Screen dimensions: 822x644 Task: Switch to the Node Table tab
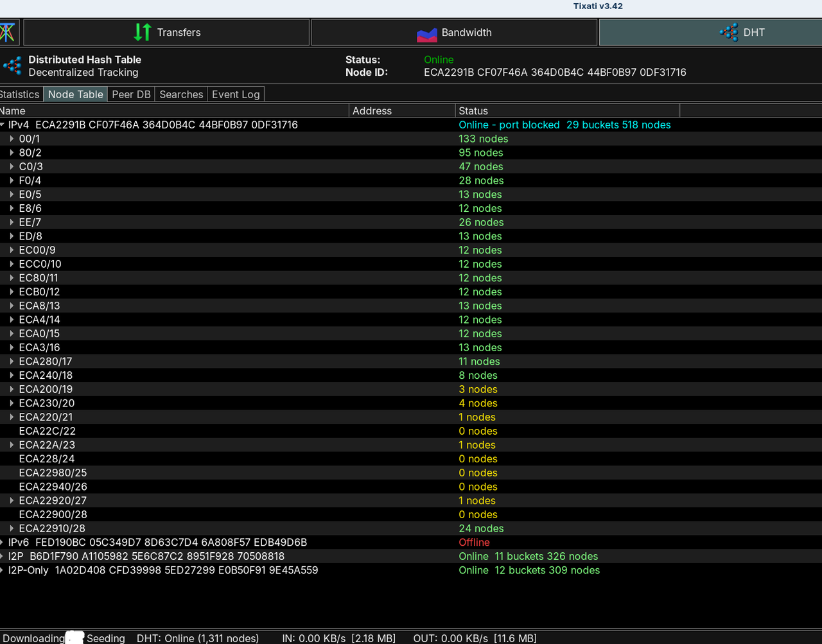pos(76,94)
